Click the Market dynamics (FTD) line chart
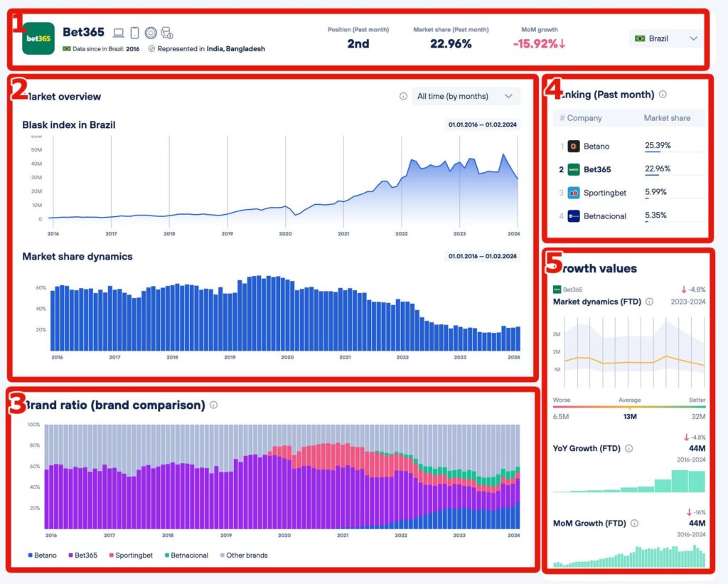Image resolution: width=728 pixels, height=584 pixels. (x=634, y=352)
